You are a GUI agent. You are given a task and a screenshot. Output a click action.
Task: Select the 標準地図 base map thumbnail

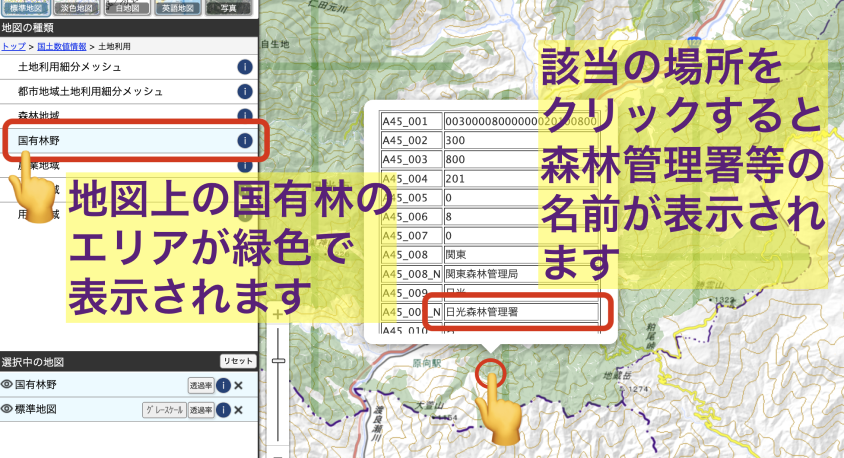click(x=27, y=7)
